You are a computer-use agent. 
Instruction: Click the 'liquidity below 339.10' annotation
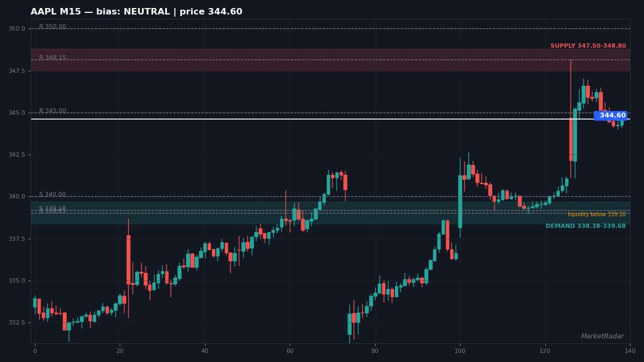597,215
